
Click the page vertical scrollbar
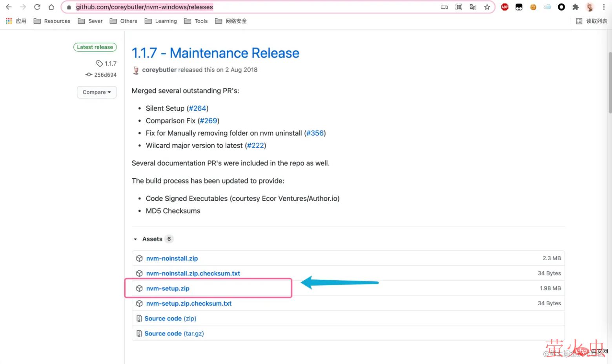pyautogui.click(x=610, y=82)
